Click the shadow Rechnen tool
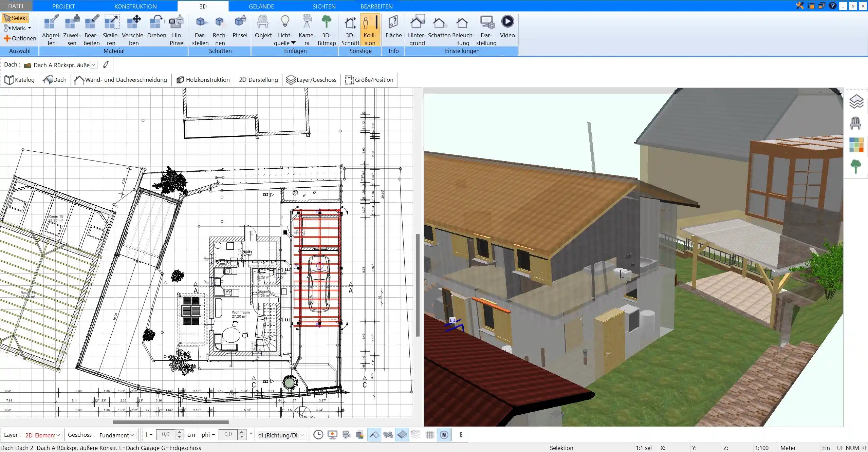Screen dimensions: 868x452 pyautogui.click(x=220, y=30)
